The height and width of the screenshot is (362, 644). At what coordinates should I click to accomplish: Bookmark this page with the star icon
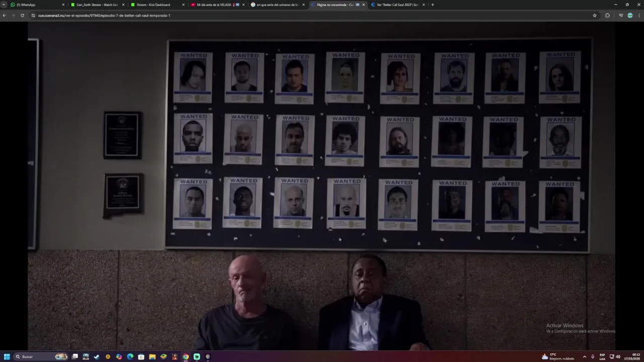[x=595, y=16]
